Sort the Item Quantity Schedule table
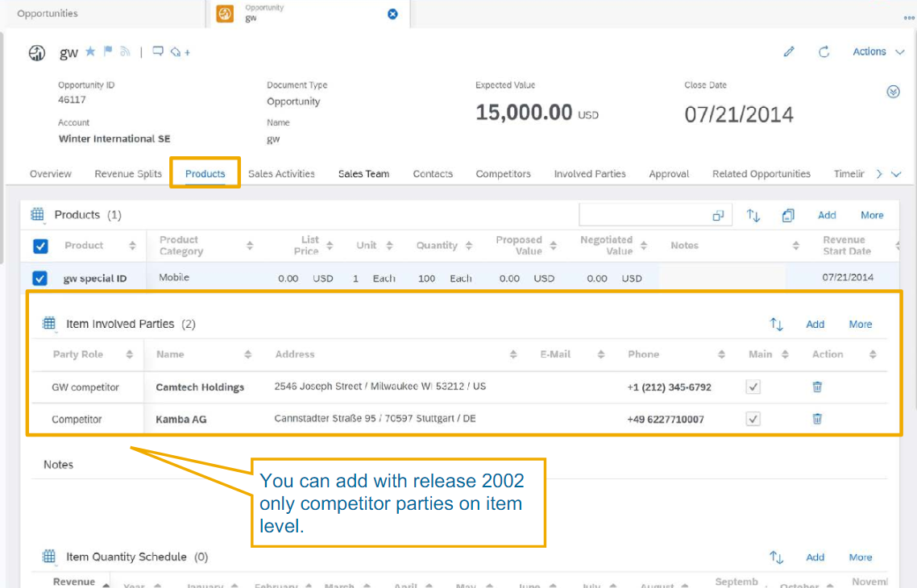Screen dimensions: 917x588 776,557
